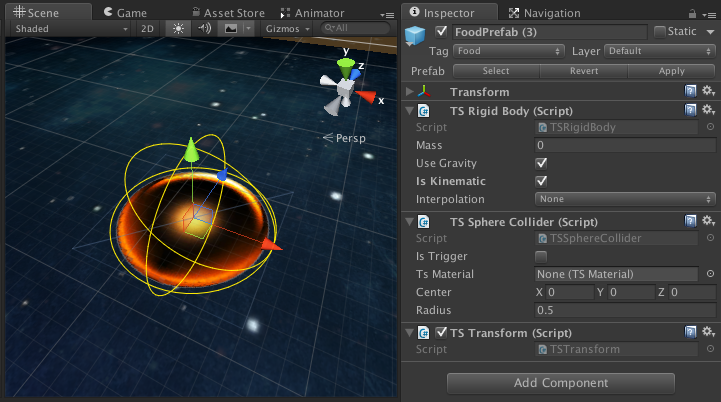Click Center X value field

[x=570, y=292]
